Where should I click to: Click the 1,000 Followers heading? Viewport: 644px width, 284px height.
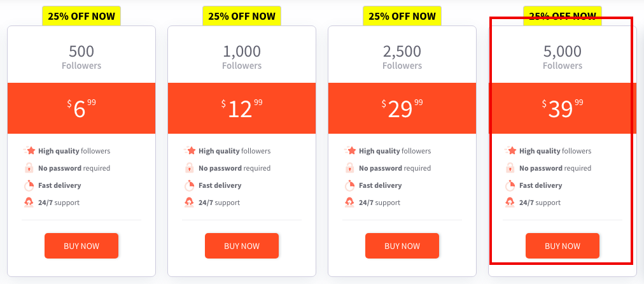[242, 57]
